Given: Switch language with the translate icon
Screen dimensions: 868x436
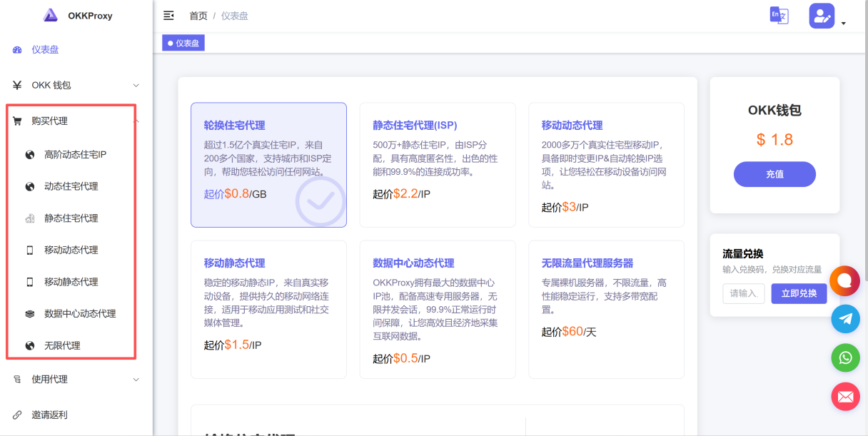Looking at the screenshot, I should pyautogui.click(x=779, y=16).
